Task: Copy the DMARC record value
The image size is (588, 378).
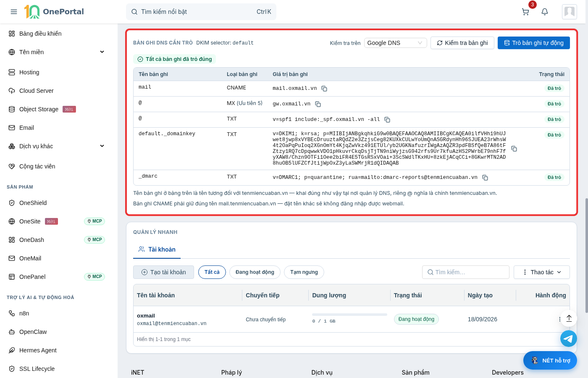Action: click(x=485, y=178)
